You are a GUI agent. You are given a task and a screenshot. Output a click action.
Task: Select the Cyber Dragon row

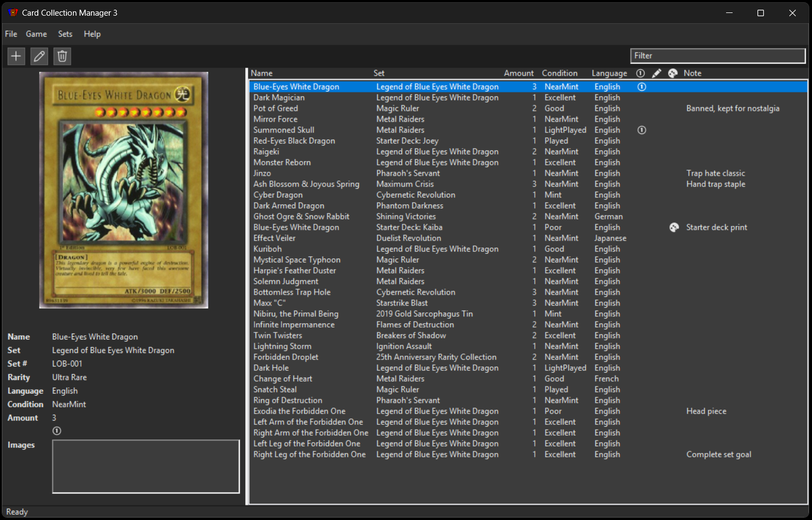(x=528, y=195)
